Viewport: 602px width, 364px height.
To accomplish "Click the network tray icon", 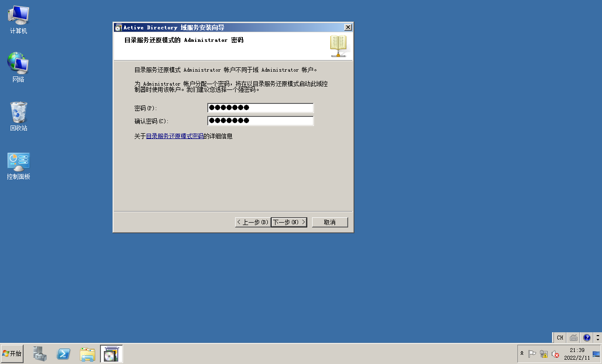I will click(544, 354).
